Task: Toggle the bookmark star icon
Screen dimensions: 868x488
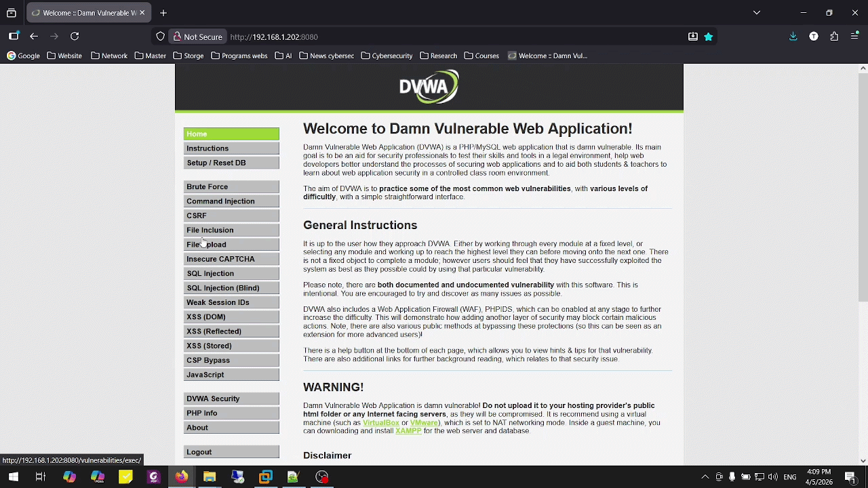Action: click(x=709, y=37)
